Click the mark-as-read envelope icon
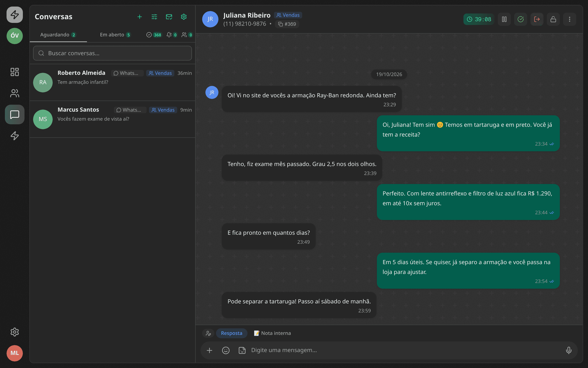The height and width of the screenshot is (368, 588). 169,17
